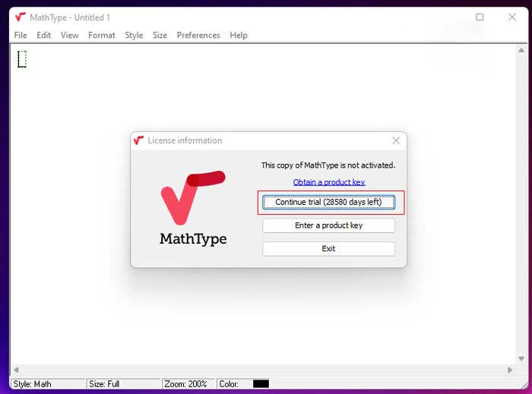Click Enter a product key button

[x=328, y=225]
